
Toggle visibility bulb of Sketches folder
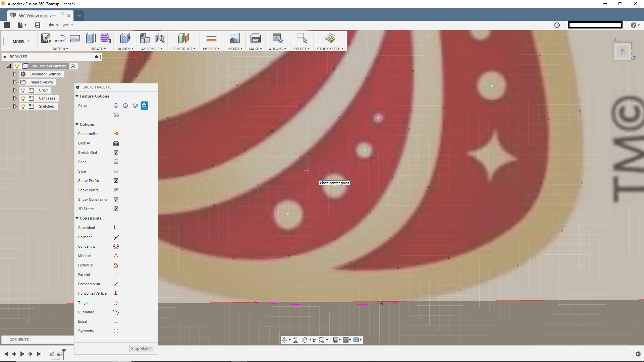click(x=23, y=106)
